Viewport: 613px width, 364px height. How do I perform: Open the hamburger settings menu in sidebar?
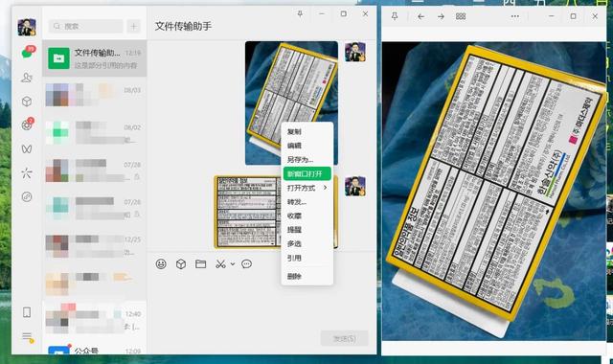[28, 337]
